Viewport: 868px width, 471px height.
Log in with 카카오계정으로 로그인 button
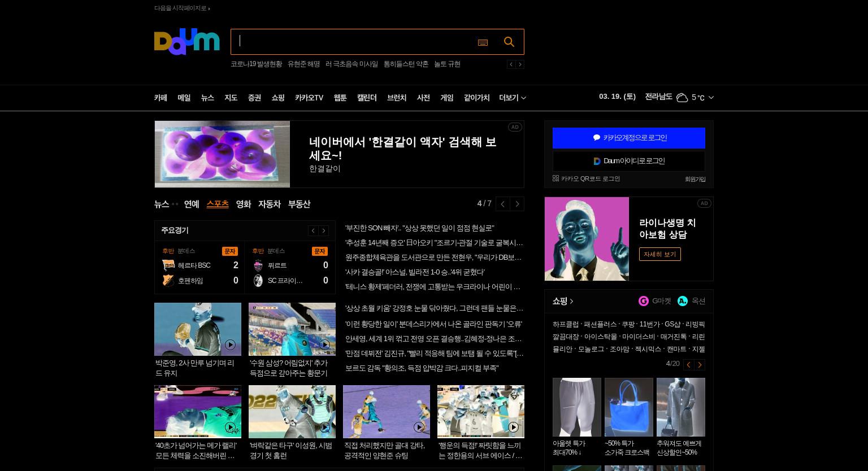(629, 138)
